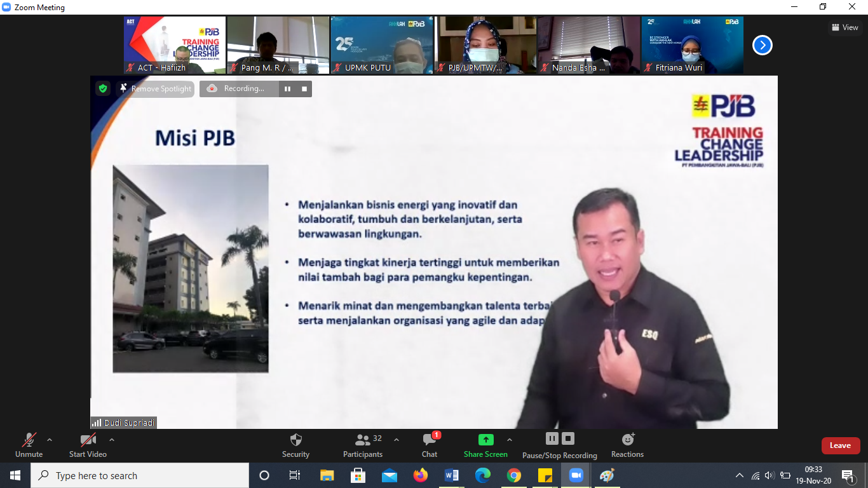Expand video options arrow beside Start Video
This screenshot has height=488, width=868.
point(112,440)
